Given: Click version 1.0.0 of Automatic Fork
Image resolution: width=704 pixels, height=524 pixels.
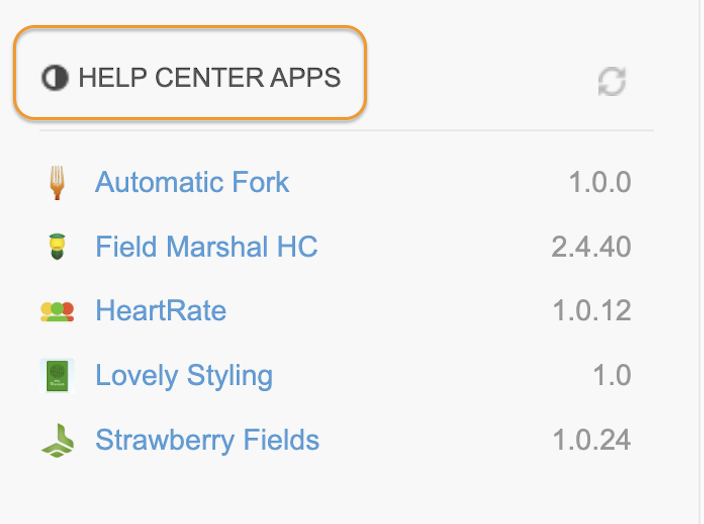Looking at the screenshot, I should coord(600,182).
